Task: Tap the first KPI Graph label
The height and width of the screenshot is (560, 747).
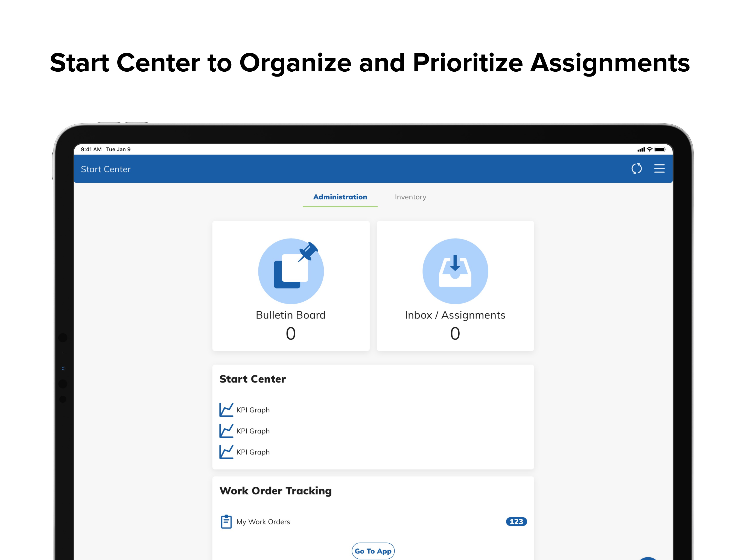Action: coord(253,410)
